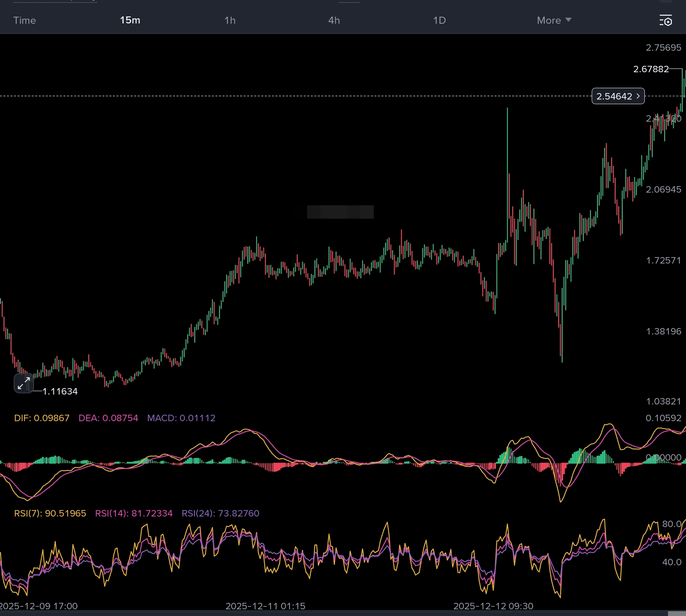Image resolution: width=686 pixels, height=616 pixels.
Task: Click the chevron on the 2.54642 price tag
Action: tap(638, 96)
